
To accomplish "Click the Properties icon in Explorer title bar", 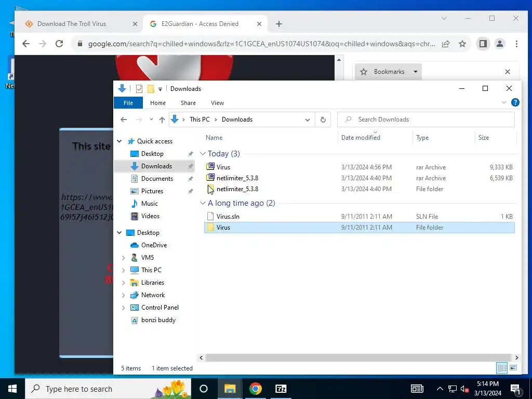I will pos(139,89).
